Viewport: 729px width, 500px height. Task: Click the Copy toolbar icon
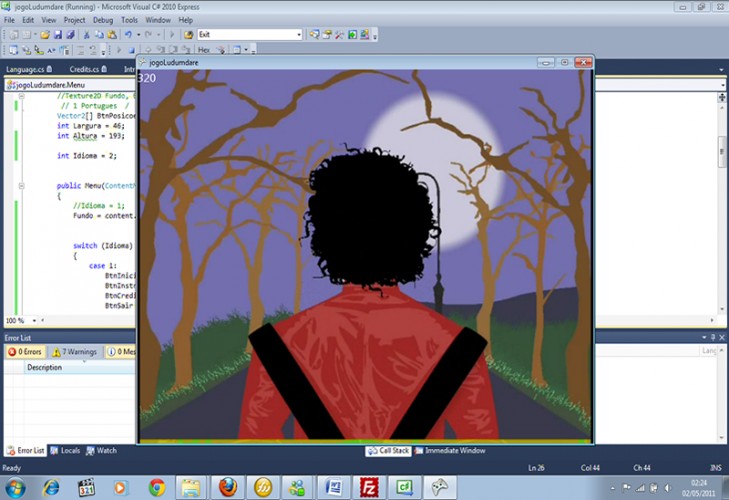99,34
